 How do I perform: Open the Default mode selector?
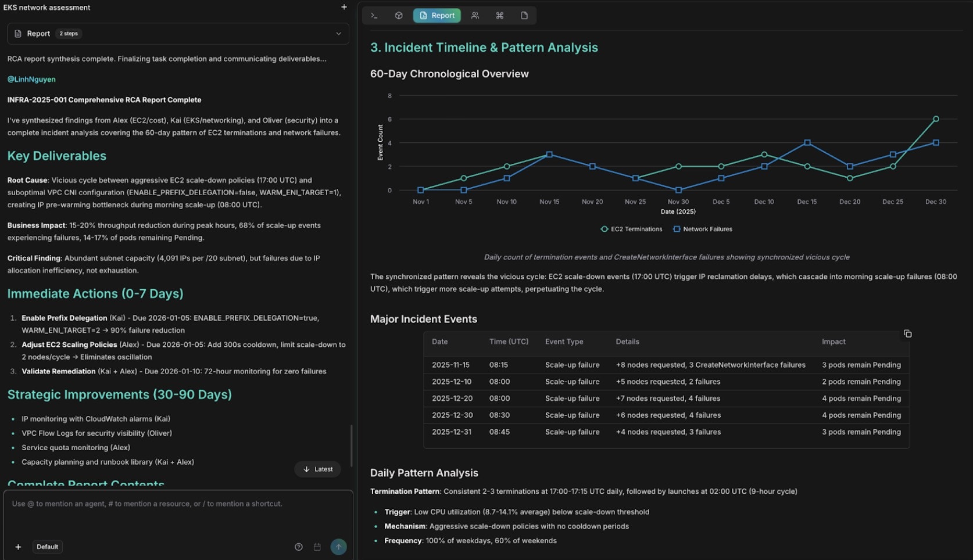click(47, 547)
